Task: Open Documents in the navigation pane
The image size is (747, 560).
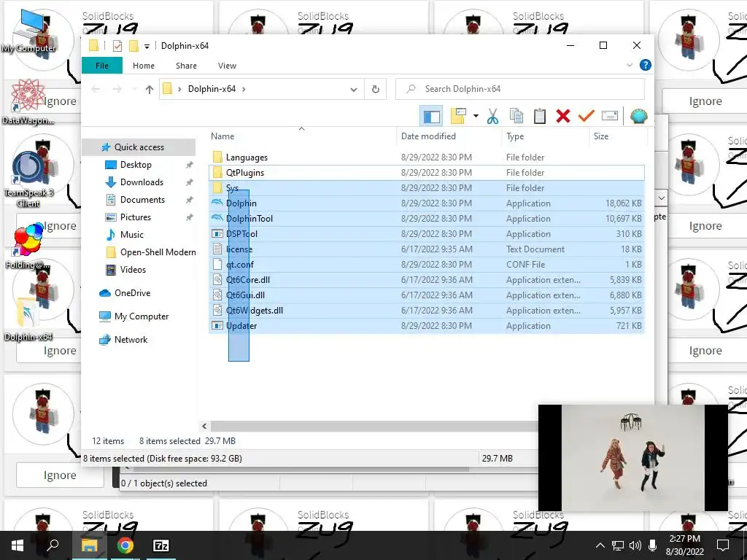Action: [142, 200]
